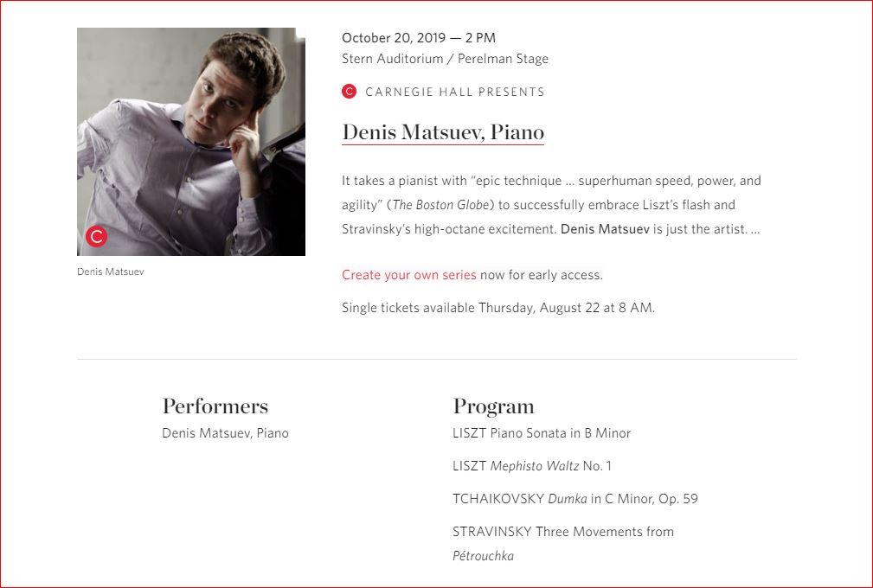Image resolution: width=873 pixels, height=588 pixels.
Task: Click the Performers heading
Action: click(x=215, y=406)
